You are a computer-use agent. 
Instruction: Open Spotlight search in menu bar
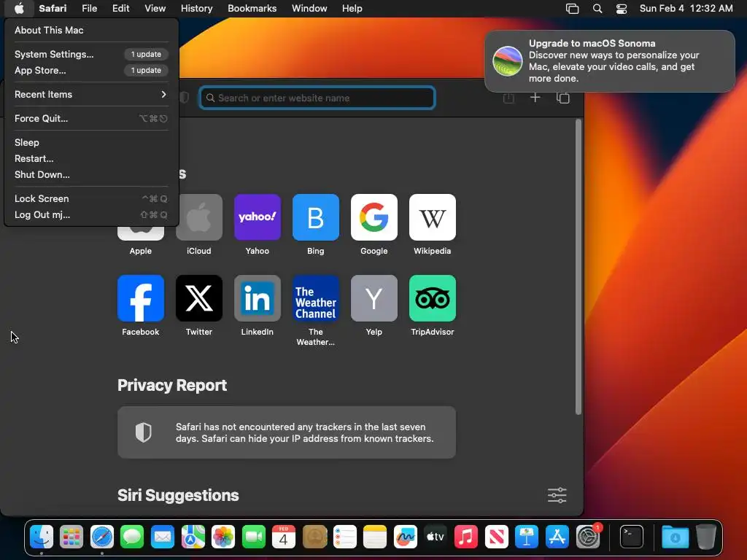click(597, 9)
